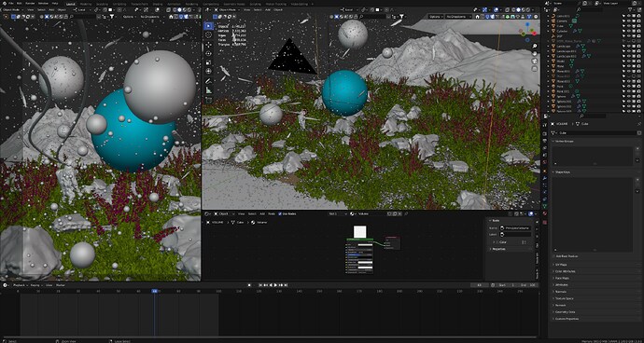The height and width of the screenshot is (343, 644).
Task: Open the Marker menu in the timeline
Action: [x=61, y=284]
